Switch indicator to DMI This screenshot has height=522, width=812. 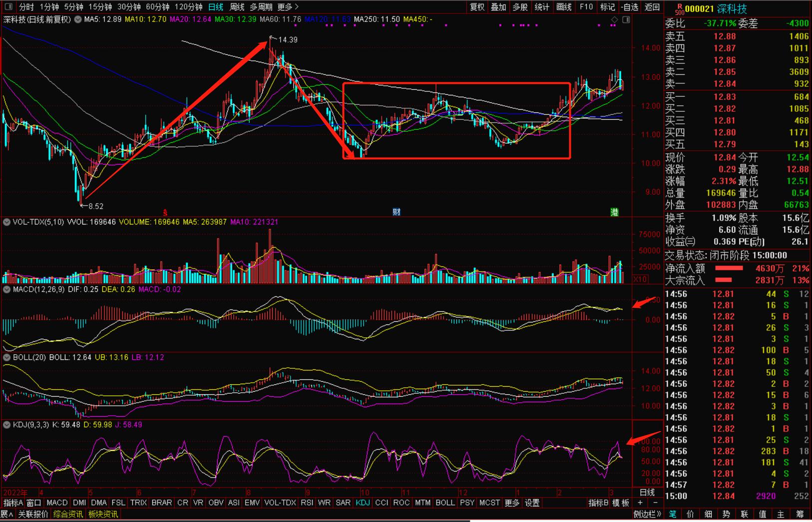(79, 503)
